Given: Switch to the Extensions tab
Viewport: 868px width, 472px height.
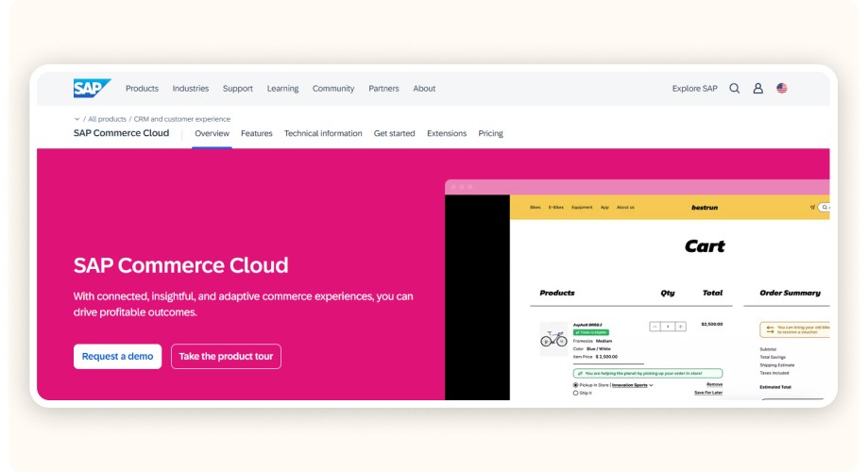Looking at the screenshot, I should coord(447,133).
